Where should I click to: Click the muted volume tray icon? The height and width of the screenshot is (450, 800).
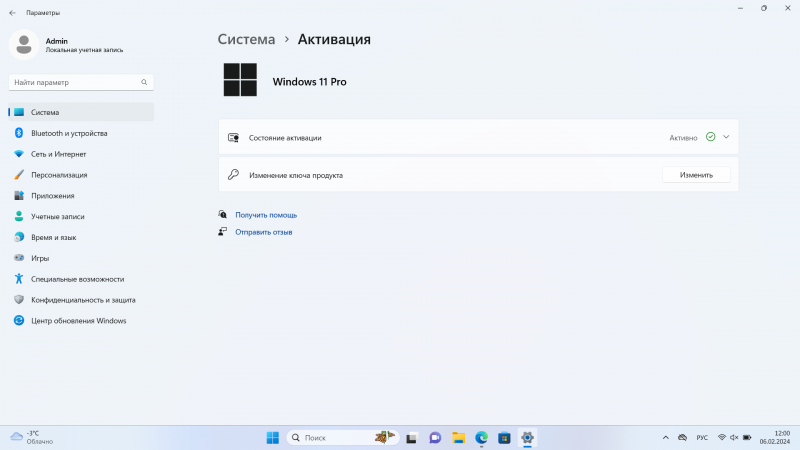(x=734, y=438)
